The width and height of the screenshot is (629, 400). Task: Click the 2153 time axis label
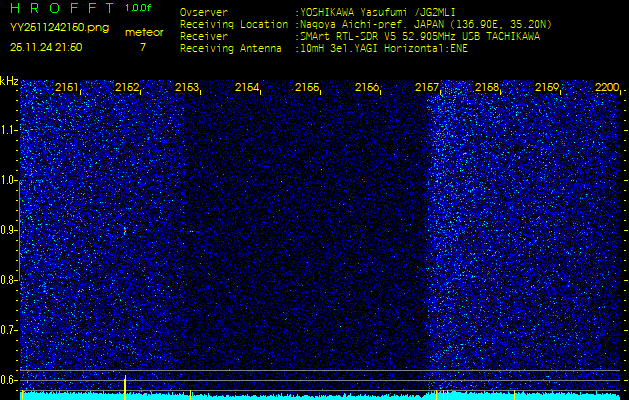tap(187, 87)
